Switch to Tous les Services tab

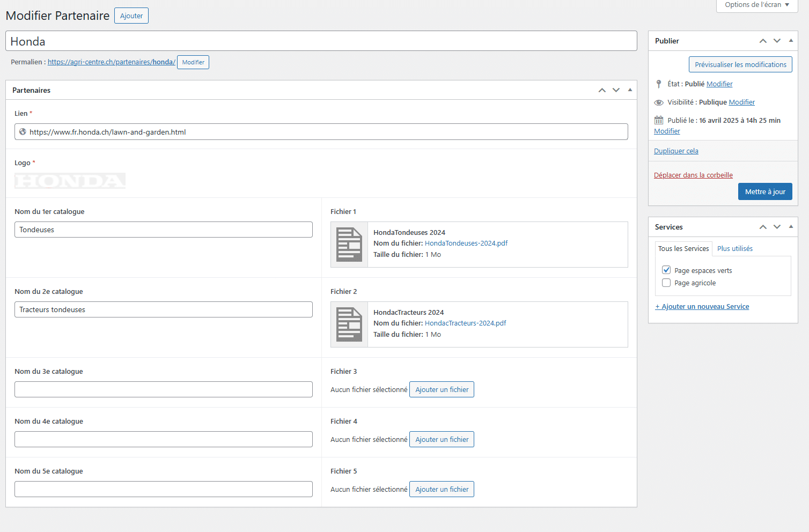click(x=683, y=248)
